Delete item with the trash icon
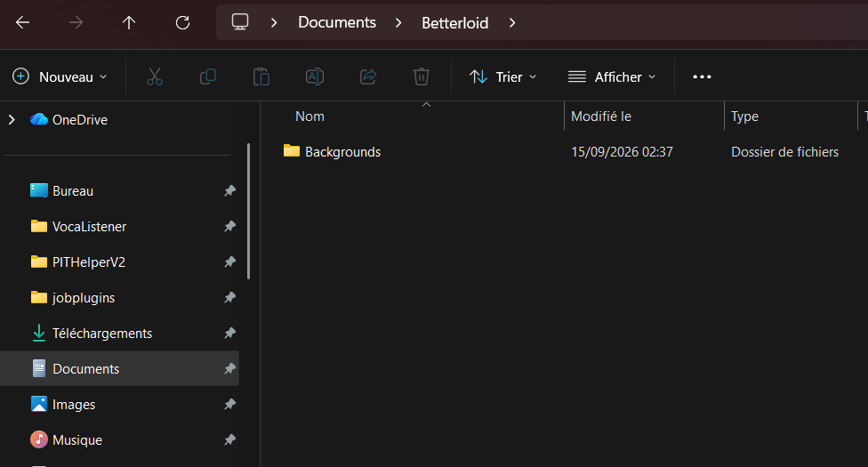Image resolution: width=868 pixels, height=467 pixels. [422, 76]
